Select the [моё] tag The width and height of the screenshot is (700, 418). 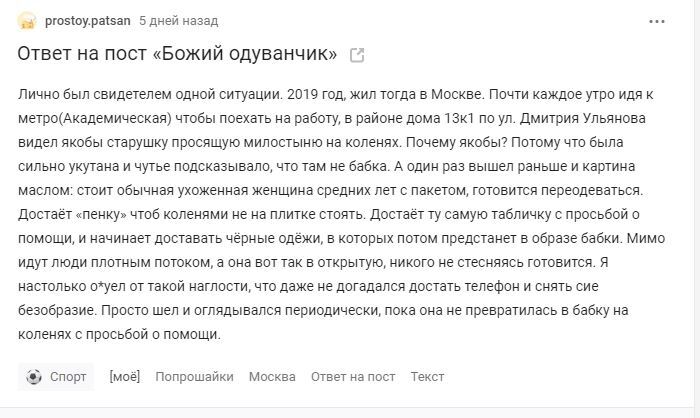click(x=125, y=376)
